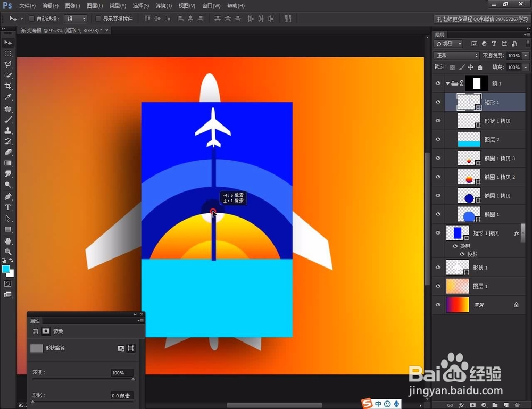Open the 不透明度 opacity dropdown
The image size is (532, 409).
point(526,55)
